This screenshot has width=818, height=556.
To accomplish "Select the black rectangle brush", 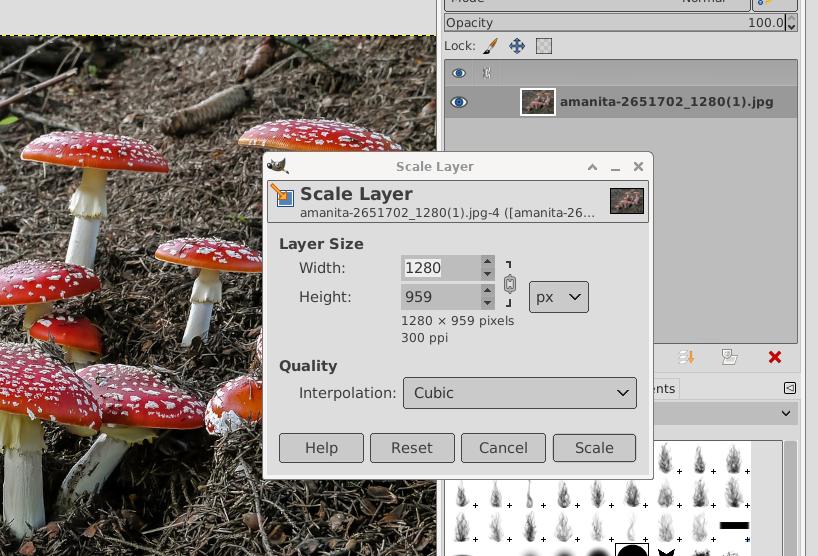I will (734, 525).
